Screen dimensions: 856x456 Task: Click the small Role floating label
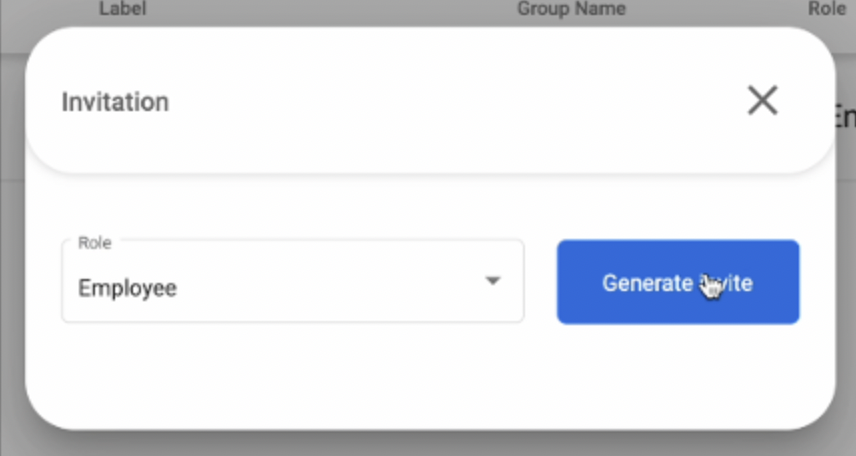95,243
